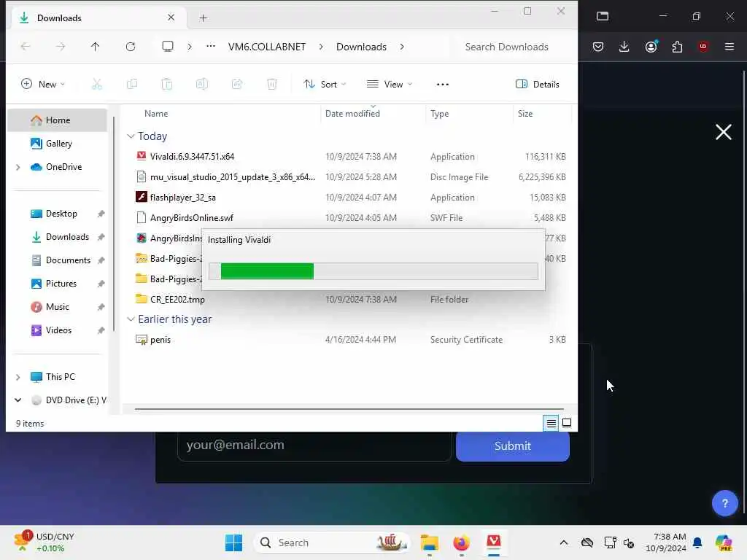Refresh the Downloads folder view
Screen dimensions: 747x560
click(131, 46)
